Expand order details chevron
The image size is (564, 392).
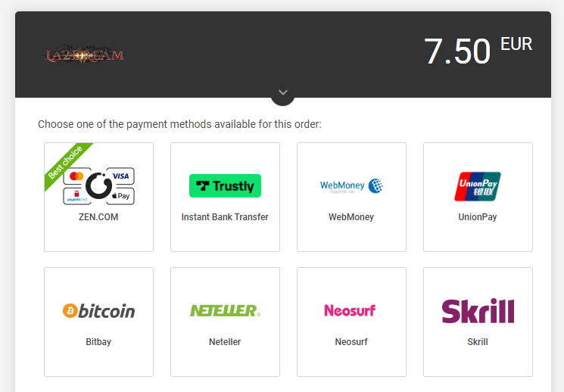[282, 93]
